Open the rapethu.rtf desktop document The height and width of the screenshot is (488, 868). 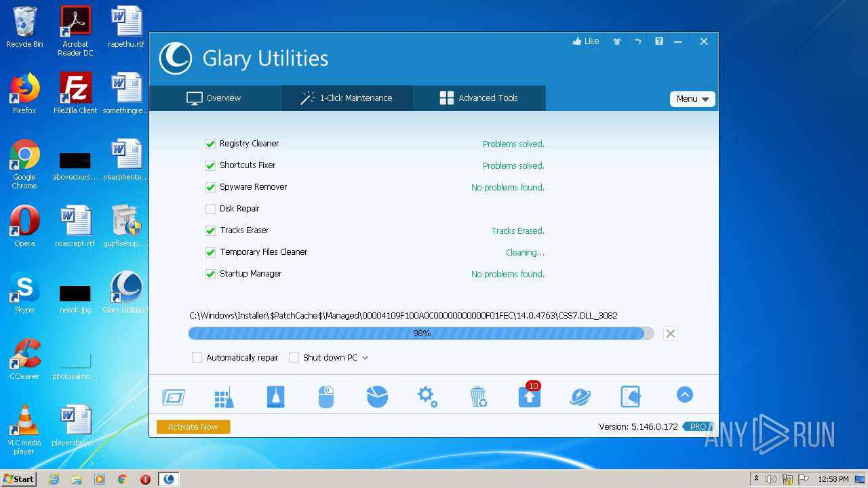(126, 27)
